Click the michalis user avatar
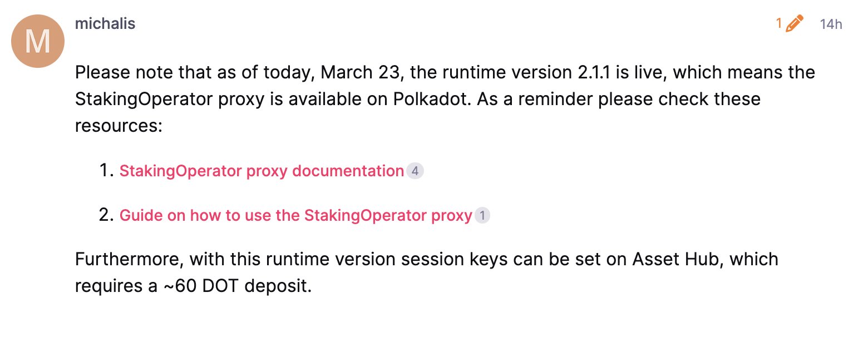The width and height of the screenshot is (868, 337). [38, 42]
